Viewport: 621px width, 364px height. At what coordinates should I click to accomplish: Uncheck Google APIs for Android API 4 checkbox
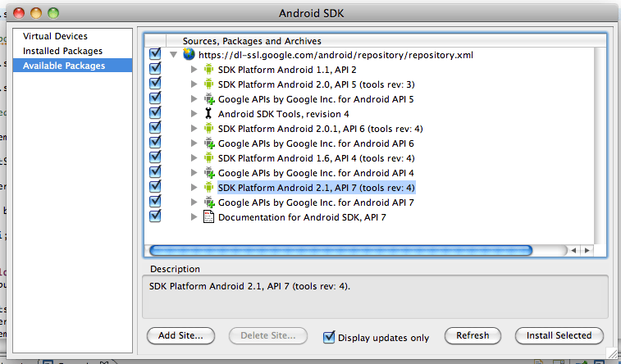pyautogui.click(x=155, y=172)
